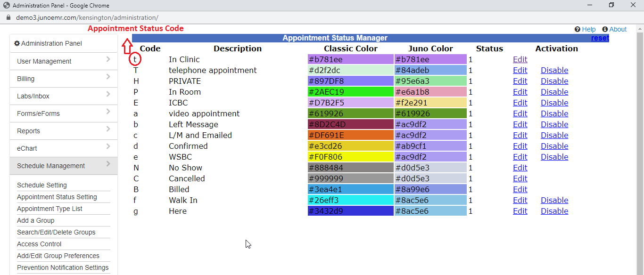Screen dimensions: 644x275
Task: Open the Reports section
Action: tap(63, 131)
